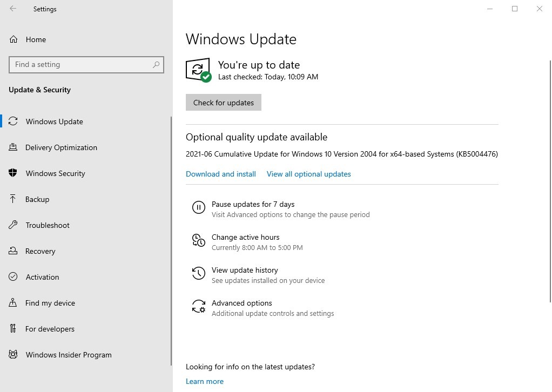
Task: Minimize the Settings window
Action: coord(490,9)
